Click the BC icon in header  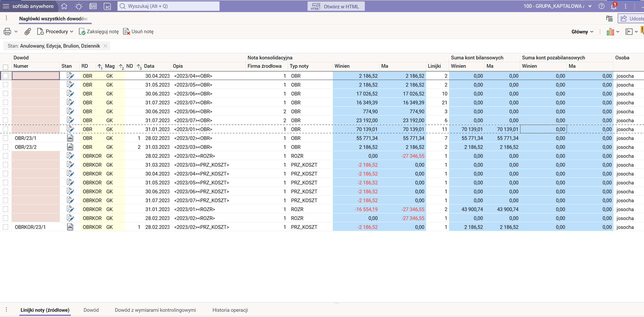click(107, 6)
